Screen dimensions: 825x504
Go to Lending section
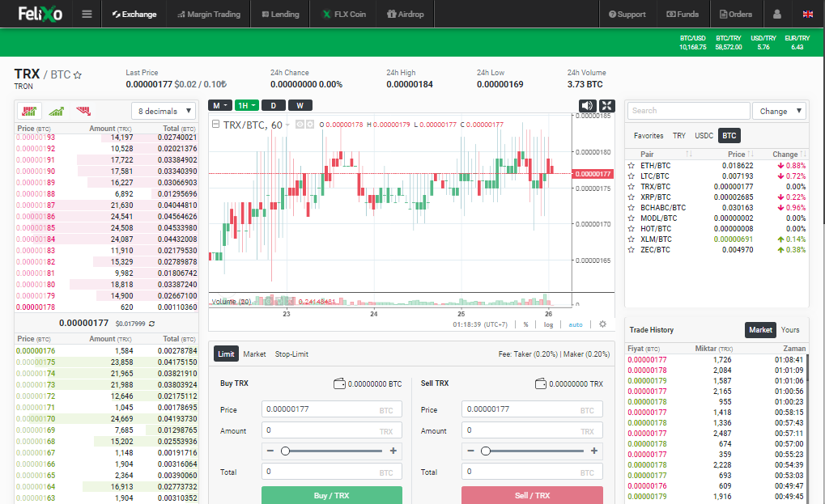click(280, 15)
